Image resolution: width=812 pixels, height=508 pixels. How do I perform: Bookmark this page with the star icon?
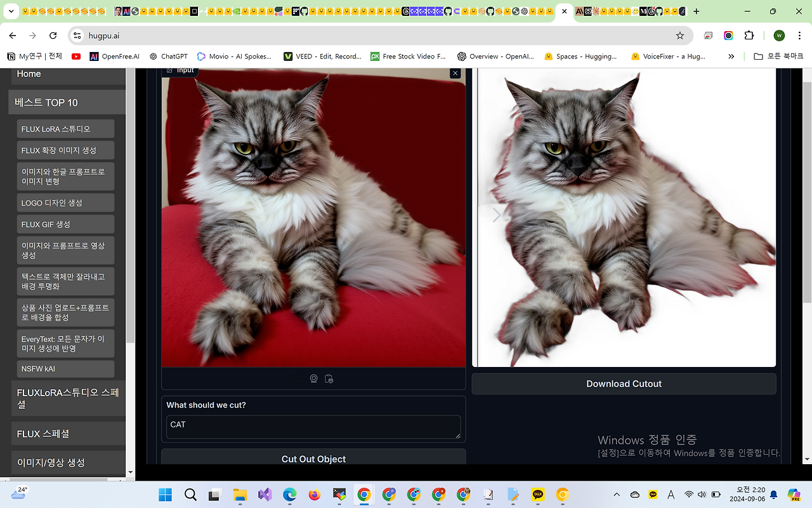tap(680, 36)
